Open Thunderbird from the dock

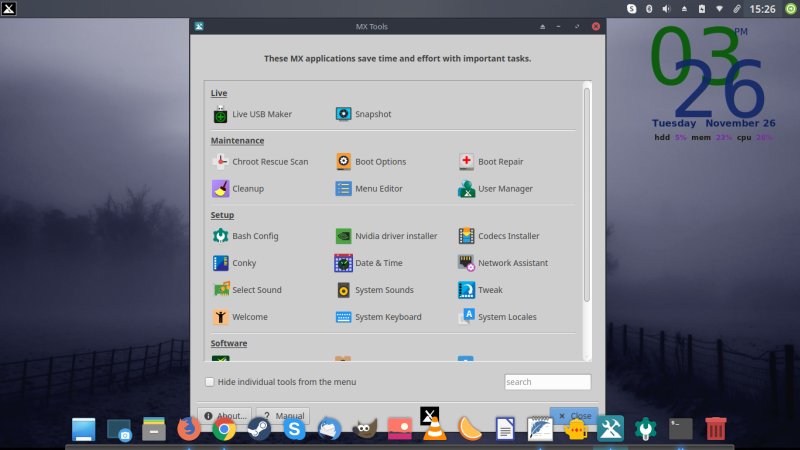329,429
